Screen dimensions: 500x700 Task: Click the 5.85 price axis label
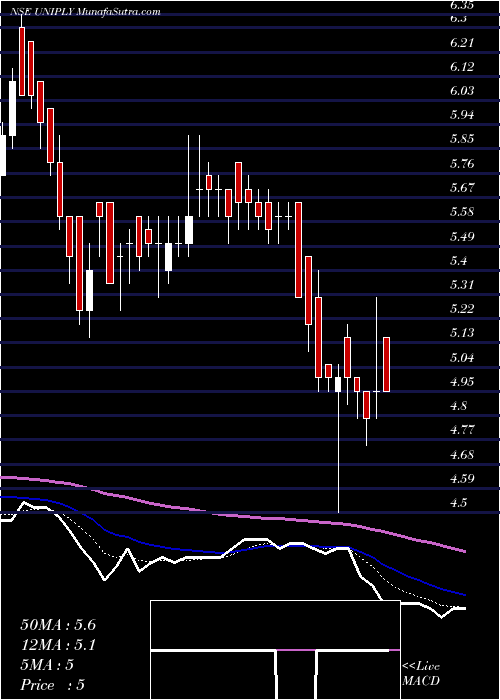click(x=462, y=139)
